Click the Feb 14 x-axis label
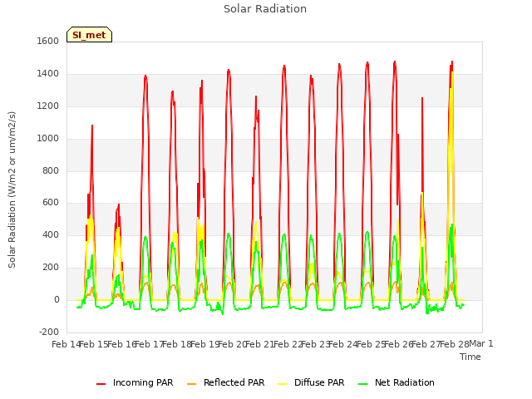This screenshot has width=532, height=399. coord(66,344)
